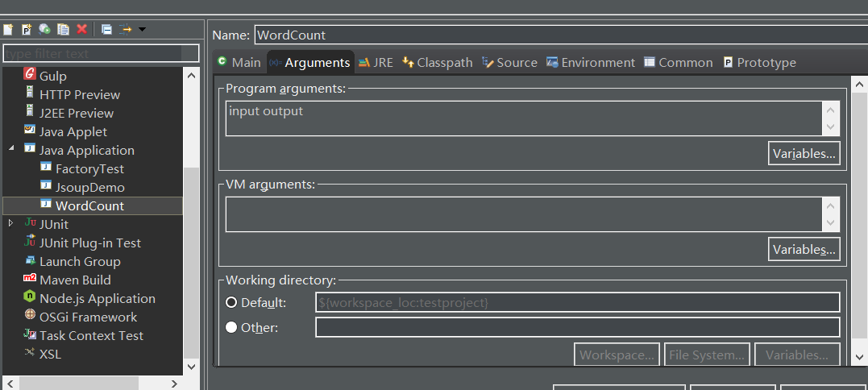The height and width of the screenshot is (390, 868).
Task: Expand the JUnit node
Action: pos(10,223)
